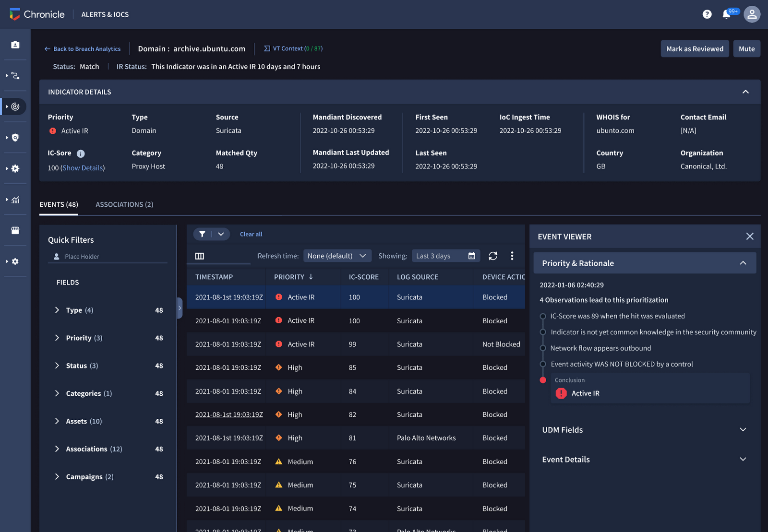Select the radar detection icon in sidebar

[x=15, y=106]
